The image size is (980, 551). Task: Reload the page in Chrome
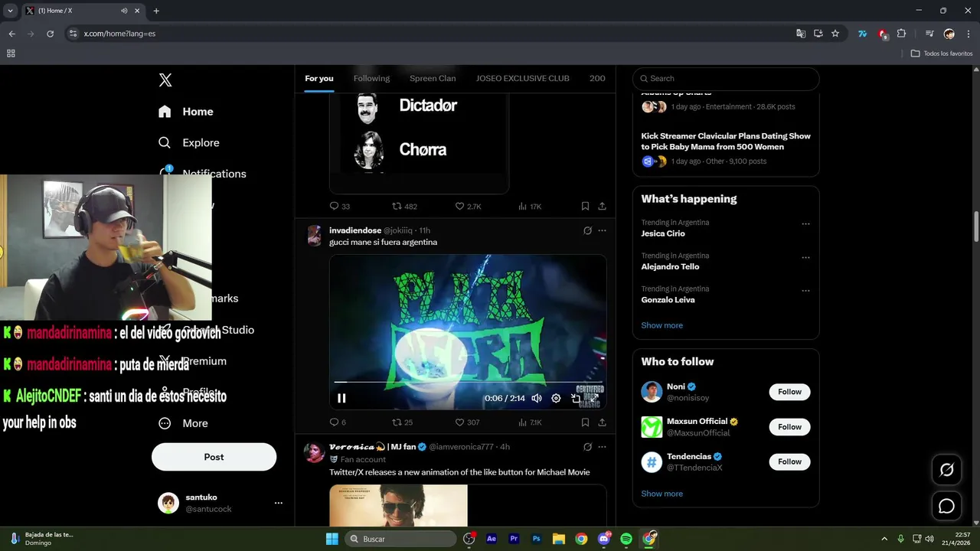pyautogui.click(x=50, y=34)
